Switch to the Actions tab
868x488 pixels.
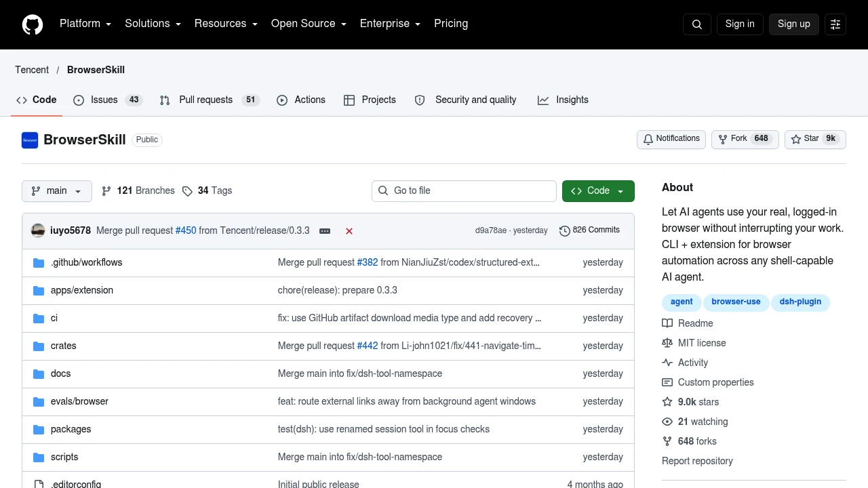coord(301,100)
